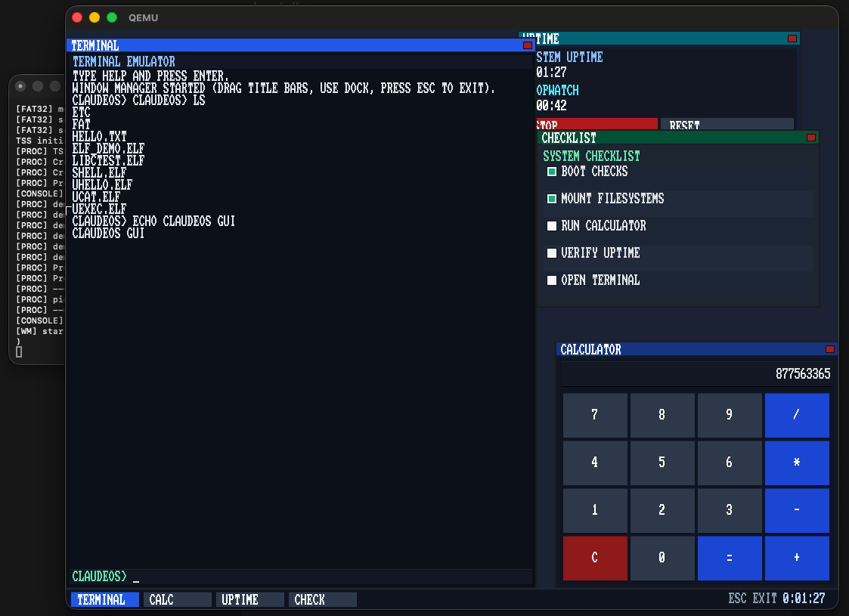
Task: Click the green zoom button on the QEMU window
Action: tap(111, 17)
